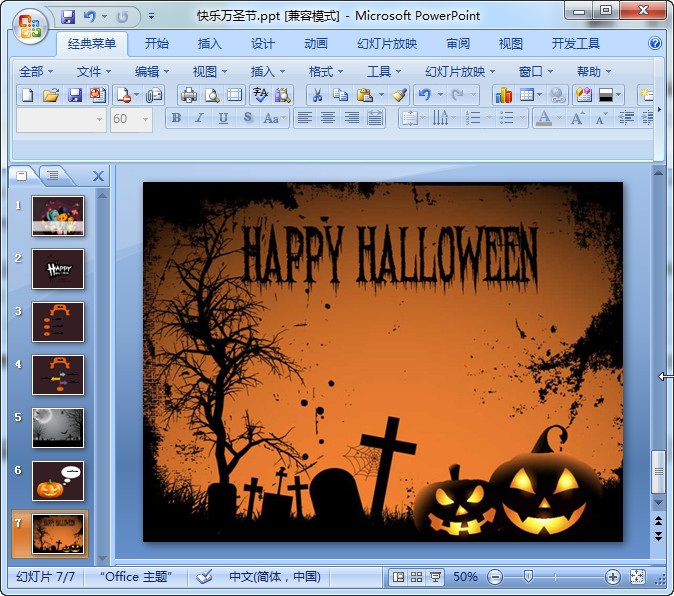Fit slide to current window
The height and width of the screenshot is (596, 674).
pos(637,577)
